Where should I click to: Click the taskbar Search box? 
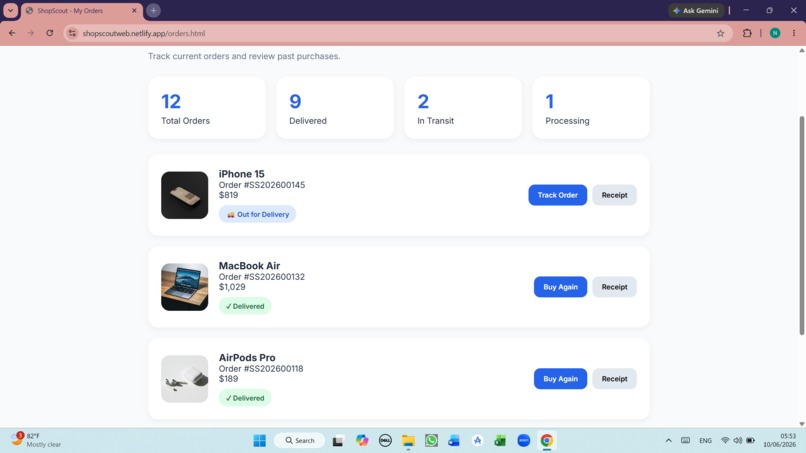[x=300, y=441]
